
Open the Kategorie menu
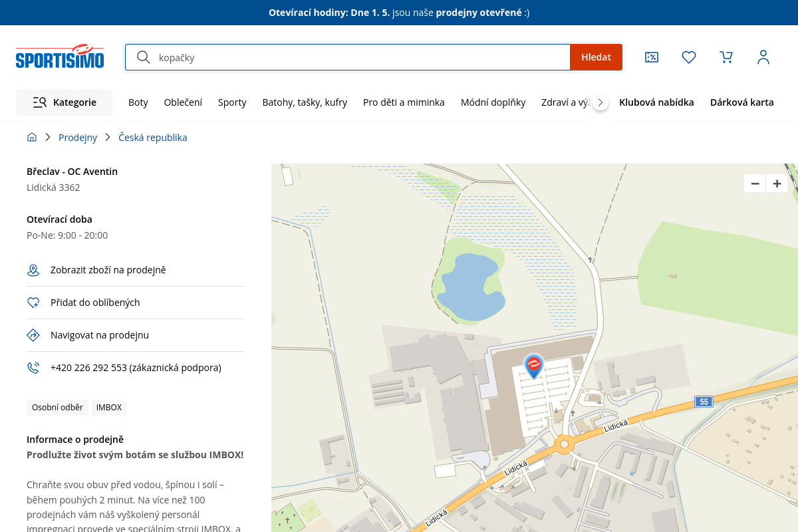click(65, 102)
